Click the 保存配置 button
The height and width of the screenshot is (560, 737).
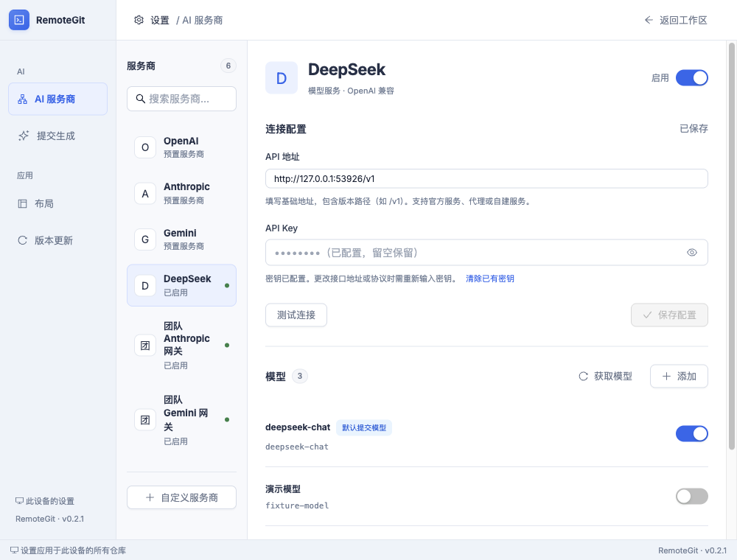pos(669,315)
